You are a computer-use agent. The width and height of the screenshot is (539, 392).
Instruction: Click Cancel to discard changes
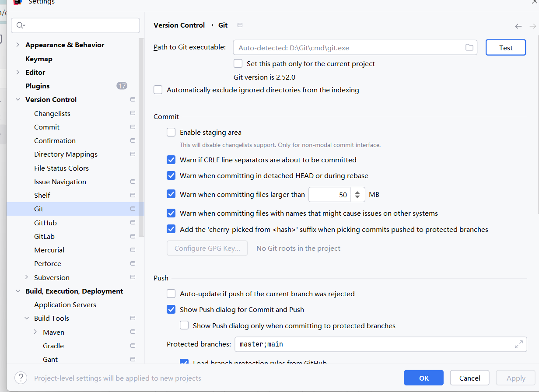(470, 378)
